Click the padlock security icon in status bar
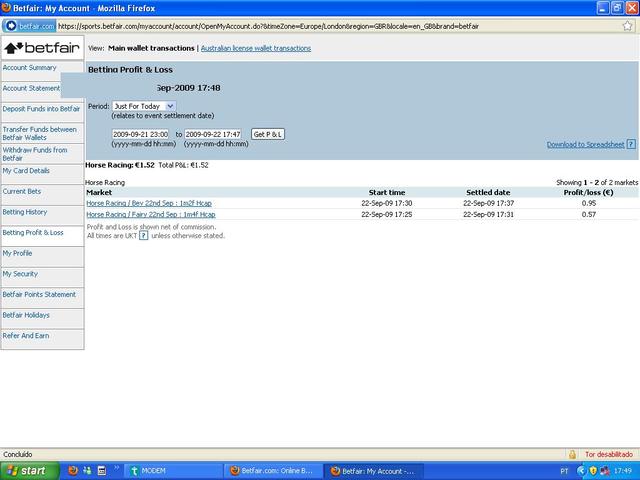 (x=572, y=454)
